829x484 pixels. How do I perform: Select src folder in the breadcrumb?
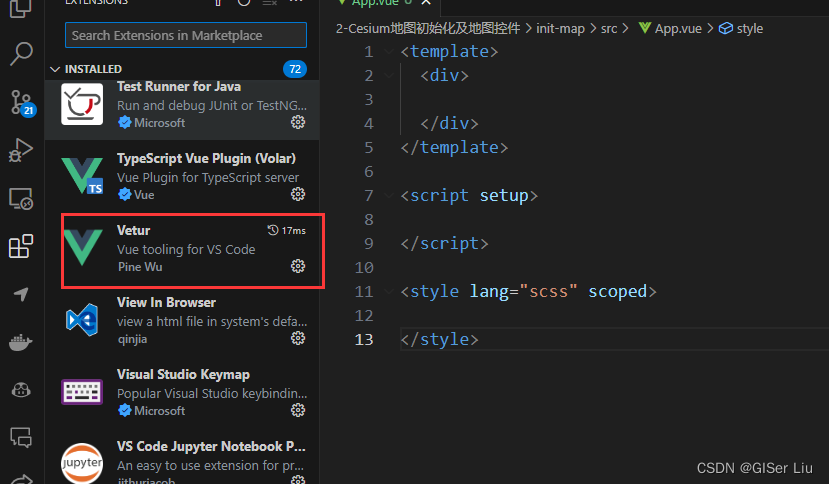(609, 29)
